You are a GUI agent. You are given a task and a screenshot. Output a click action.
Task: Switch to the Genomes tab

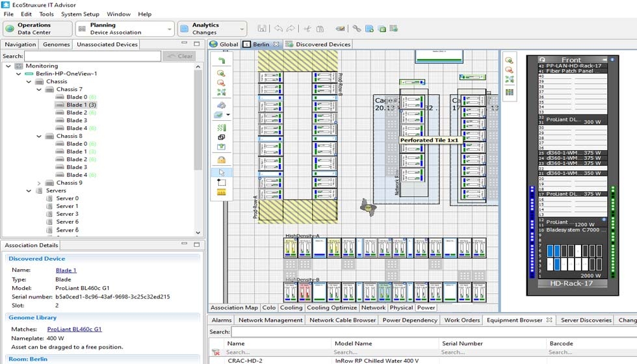[56, 44]
